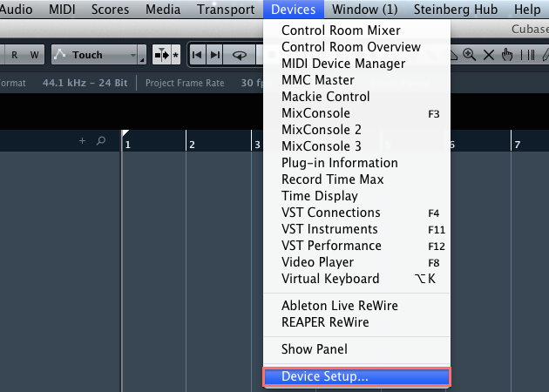Screen dimensions: 549x392
Task: Click the track search magnifier icon
Action: [x=101, y=141]
